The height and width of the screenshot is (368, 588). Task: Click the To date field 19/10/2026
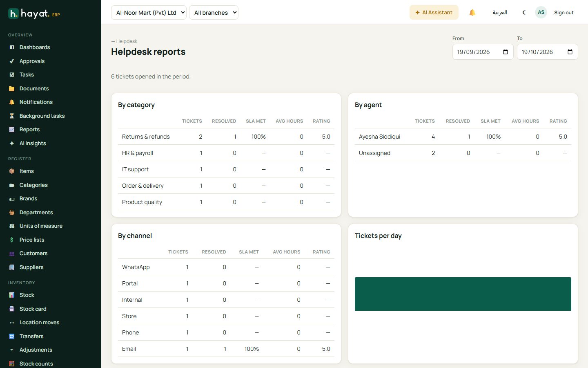[x=548, y=52]
